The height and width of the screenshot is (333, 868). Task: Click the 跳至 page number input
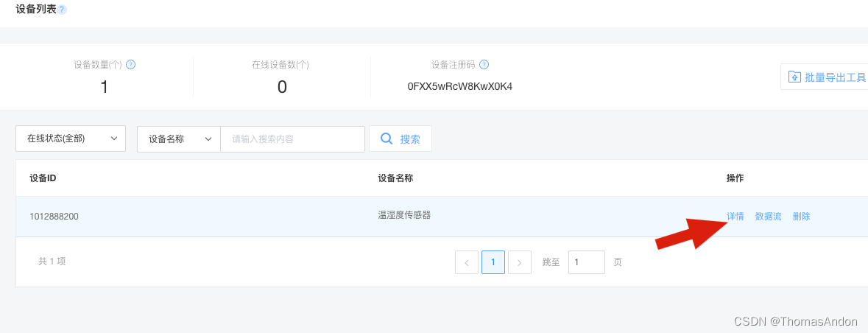[587, 262]
